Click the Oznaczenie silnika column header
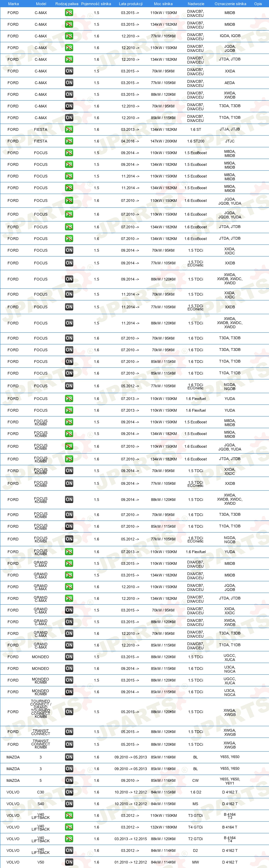The width and height of the screenshot is (269, 868). point(230,4)
